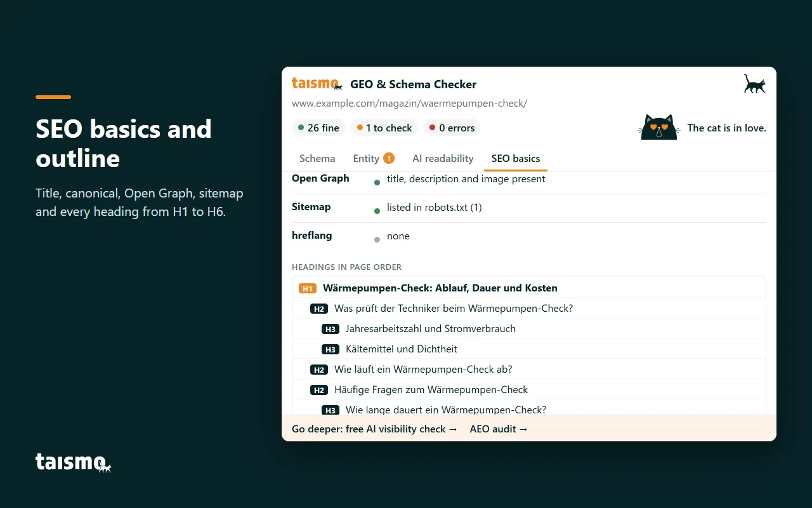The height and width of the screenshot is (508, 812).
Task: Click the green status dot for Sitemap
Action: coord(377,211)
